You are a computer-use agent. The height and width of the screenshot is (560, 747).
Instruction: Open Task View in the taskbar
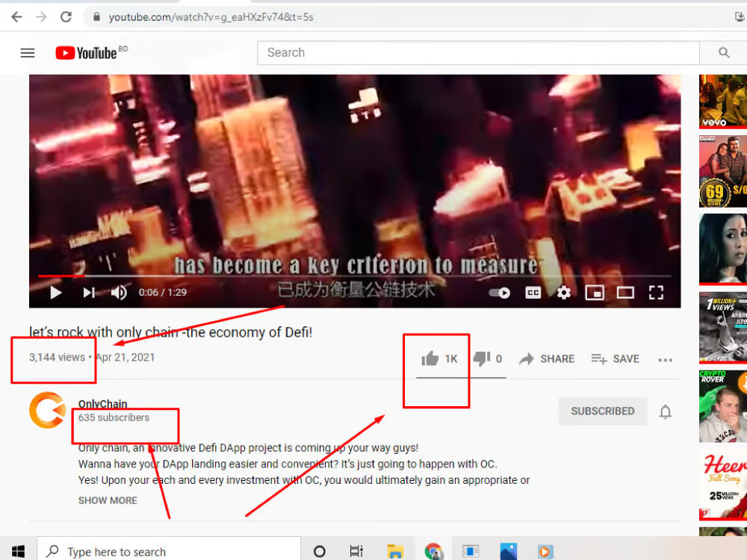pos(356,552)
